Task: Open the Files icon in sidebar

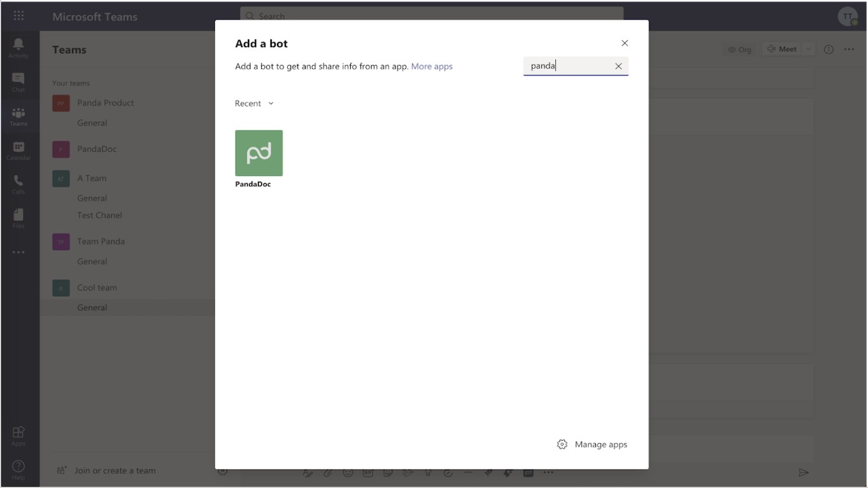Action: [18, 218]
